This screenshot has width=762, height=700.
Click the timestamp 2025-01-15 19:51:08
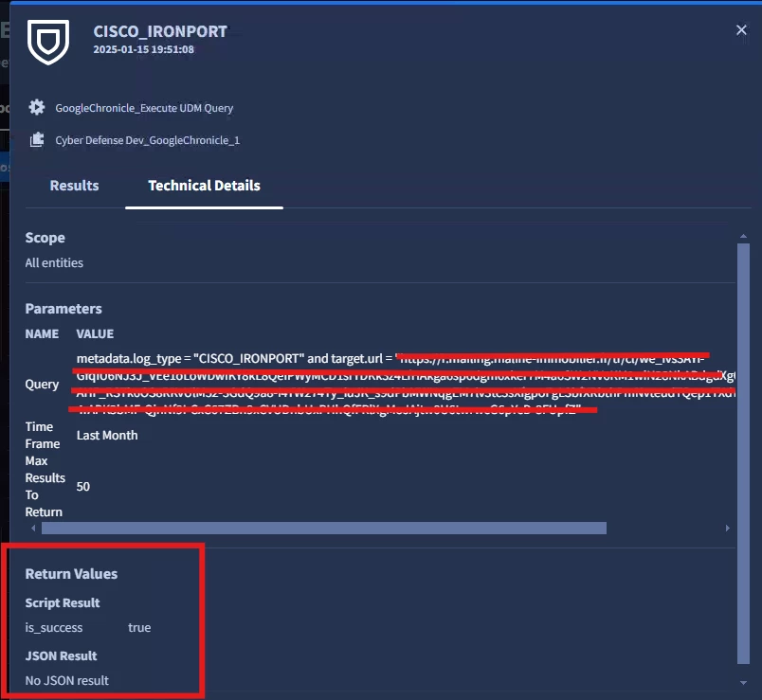point(144,49)
